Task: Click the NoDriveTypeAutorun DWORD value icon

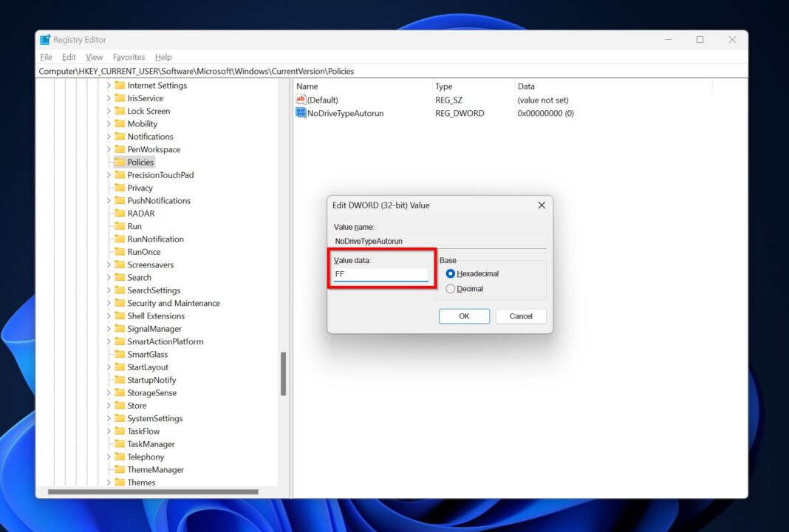Action: [301, 113]
